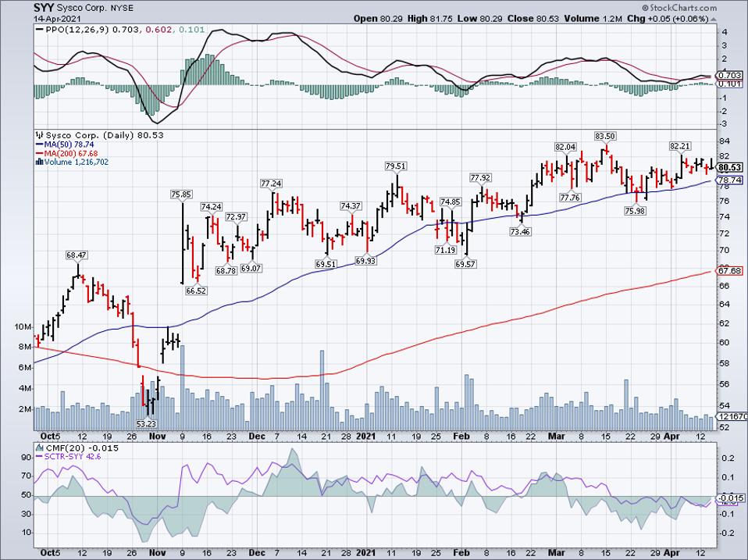Click the 72.97 price label
Viewport: 748px width, 560px height.
[236, 217]
